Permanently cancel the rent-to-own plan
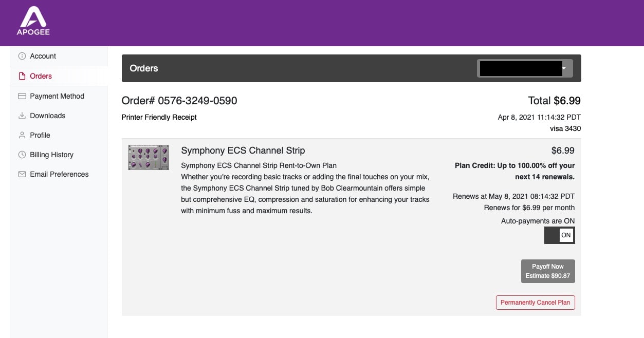Image resolution: width=644 pixels, height=338 pixels. pyautogui.click(x=535, y=303)
